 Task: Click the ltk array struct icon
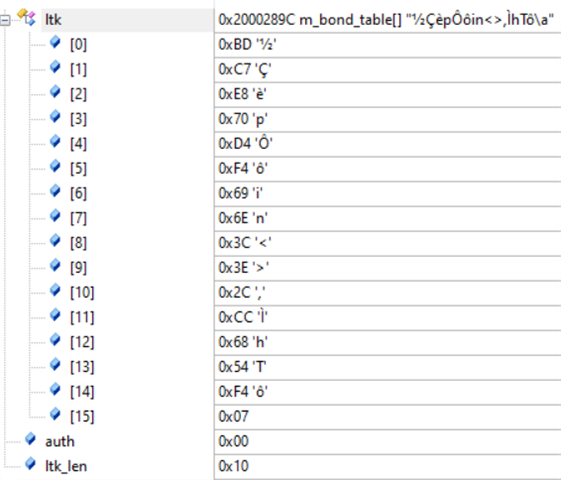point(27,17)
